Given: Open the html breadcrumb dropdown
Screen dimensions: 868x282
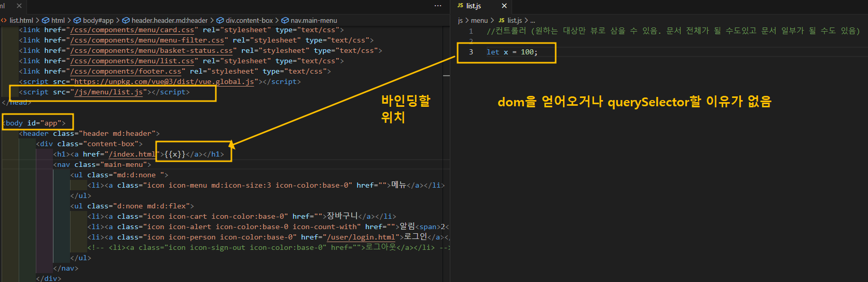Looking at the screenshot, I should pyautogui.click(x=58, y=20).
